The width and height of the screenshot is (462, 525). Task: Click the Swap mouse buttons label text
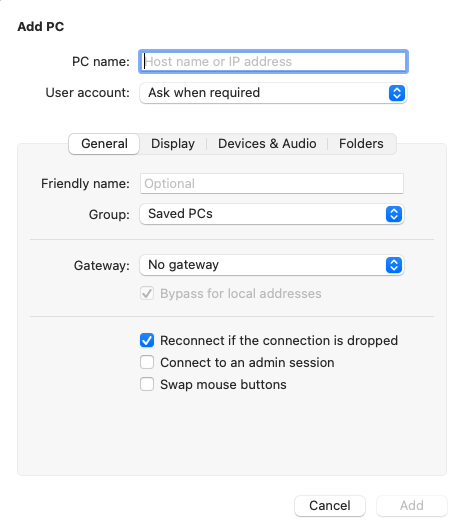pyautogui.click(x=223, y=385)
